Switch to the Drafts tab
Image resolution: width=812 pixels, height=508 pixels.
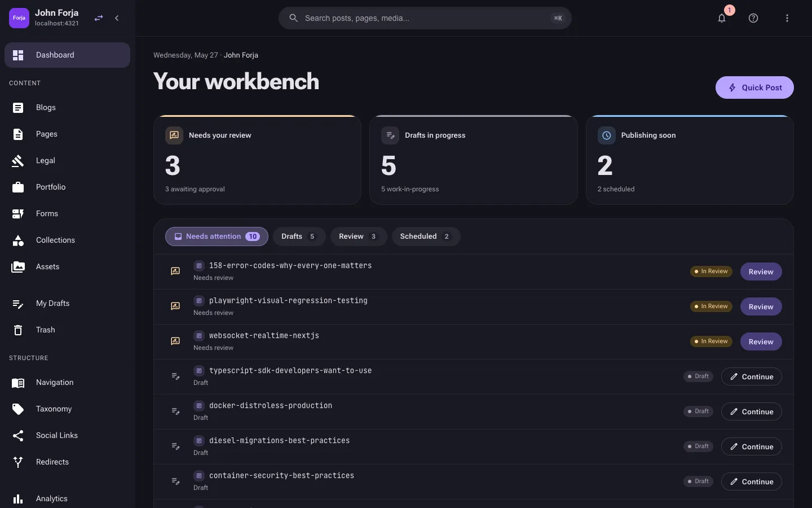pyautogui.click(x=299, y=237)
